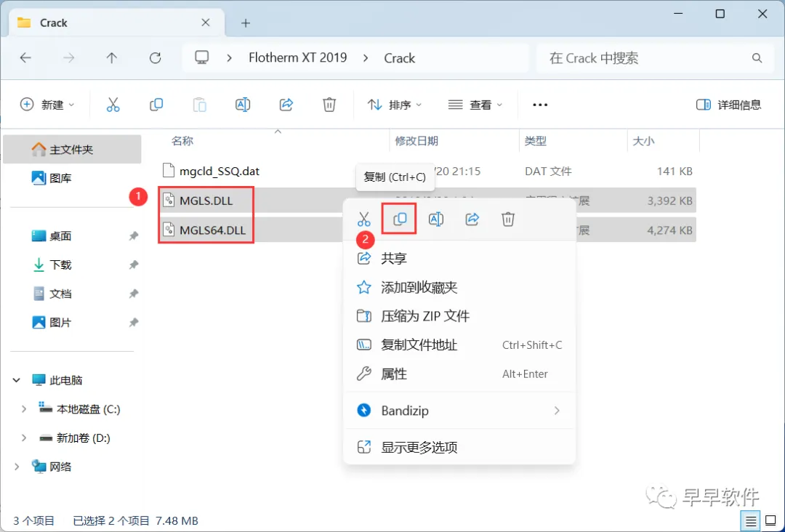This screenshot has height=532, width=785.
Task: Click Flotherm XT 2019 in the breadcrumb
Action: (x=298, y=57)
